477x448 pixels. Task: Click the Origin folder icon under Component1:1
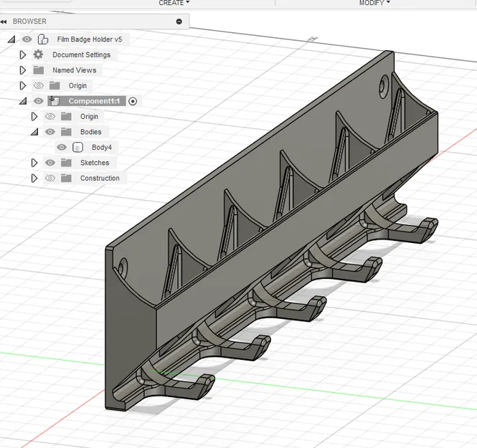point(66,116)
